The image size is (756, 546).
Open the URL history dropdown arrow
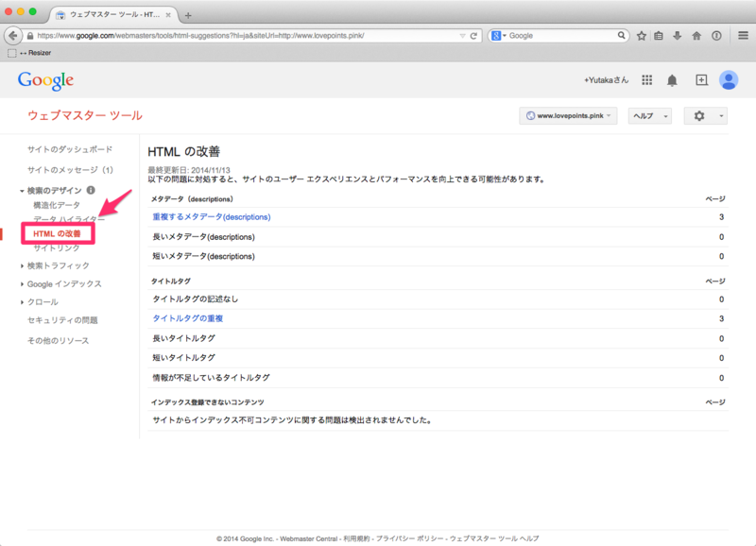[462, 36]
